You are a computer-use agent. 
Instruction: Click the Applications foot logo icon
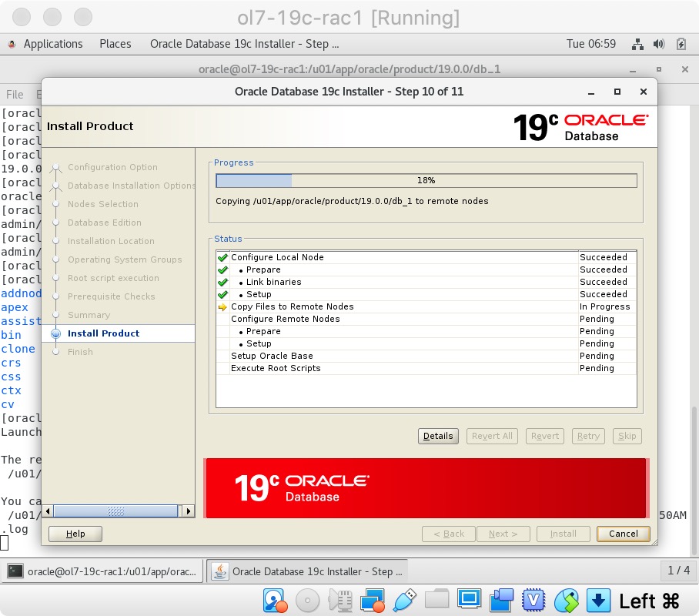tap(12, 44)
